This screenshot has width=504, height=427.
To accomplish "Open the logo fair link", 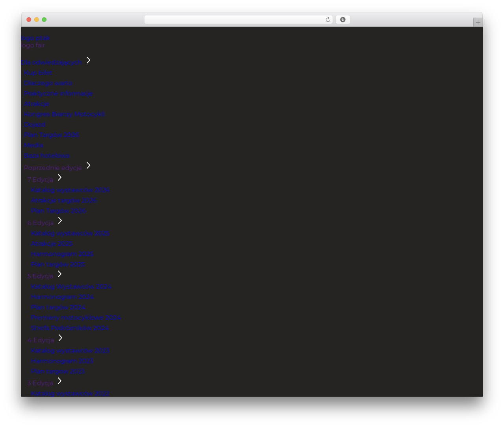I will pos(33,45).
